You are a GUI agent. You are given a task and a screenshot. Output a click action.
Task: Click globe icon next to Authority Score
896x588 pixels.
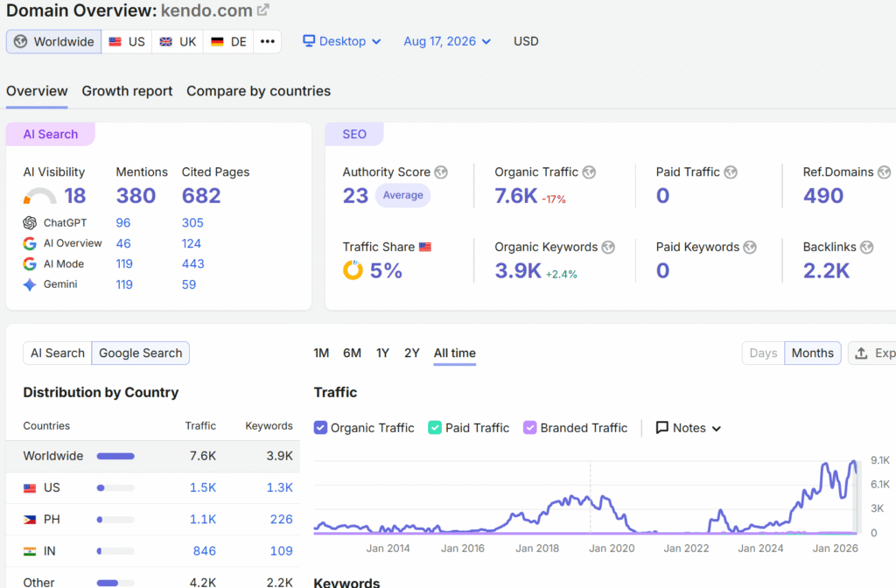(x=441, y=172)
